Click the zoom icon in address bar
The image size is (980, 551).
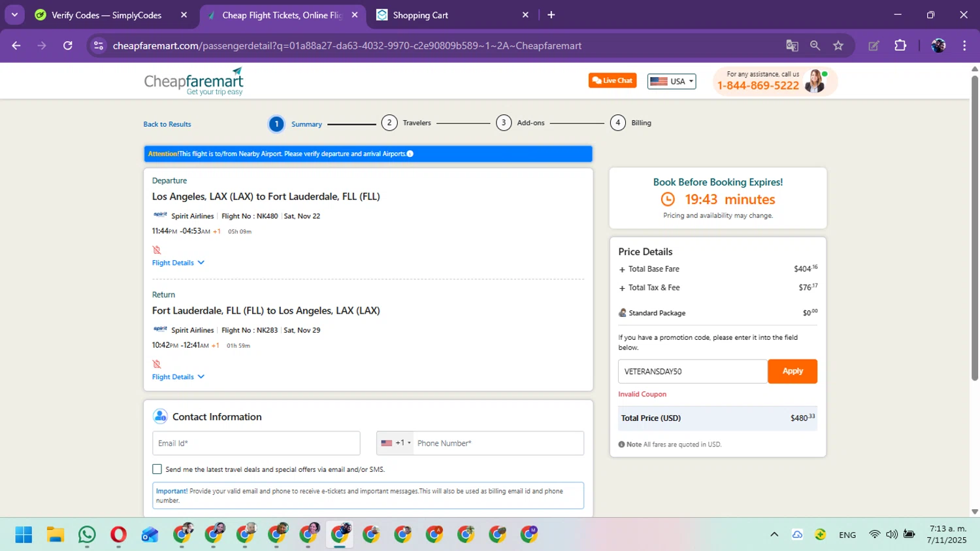click(815, 46)
